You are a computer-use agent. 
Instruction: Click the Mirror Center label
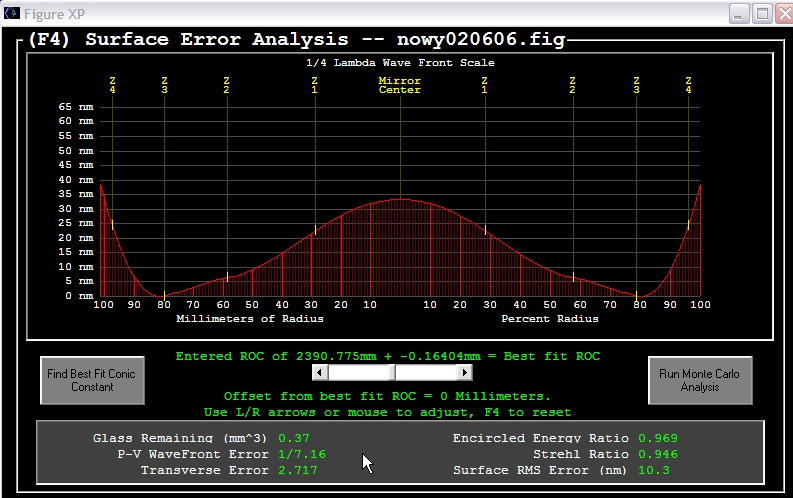(400, 85)
